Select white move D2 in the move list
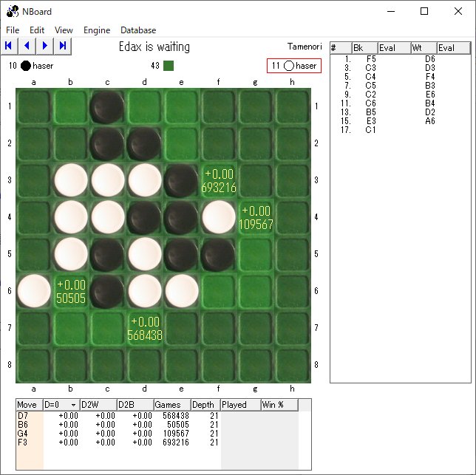 pyautogui.click(x=430, y=112)
